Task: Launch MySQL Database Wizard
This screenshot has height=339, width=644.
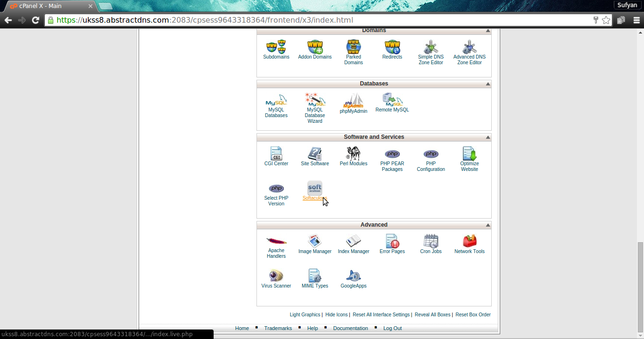Action: coord(315,100)
